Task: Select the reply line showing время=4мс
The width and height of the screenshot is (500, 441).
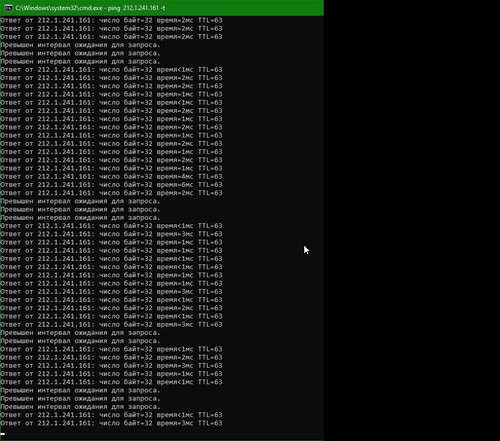Action: [111, 177]
